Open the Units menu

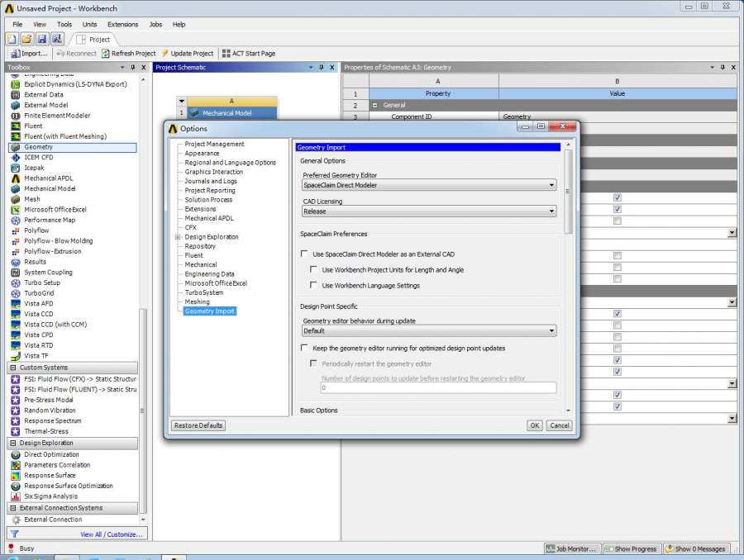coord(89,24)
